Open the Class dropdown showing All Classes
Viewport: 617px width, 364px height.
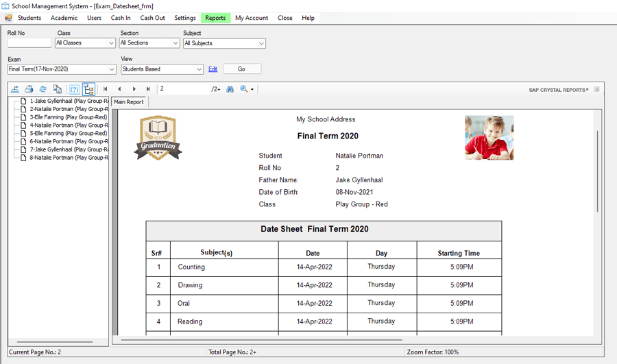click(86, 43)
